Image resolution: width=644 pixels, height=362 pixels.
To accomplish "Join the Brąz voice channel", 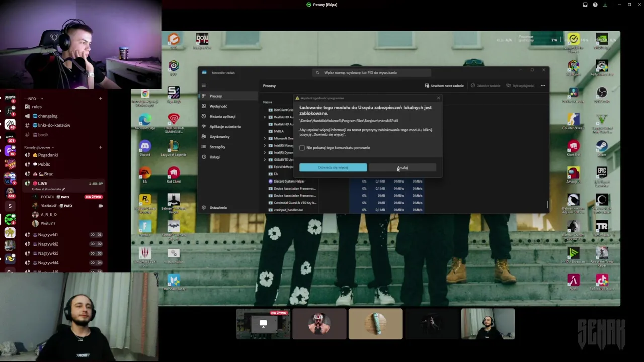I will [x=63, y=174].
